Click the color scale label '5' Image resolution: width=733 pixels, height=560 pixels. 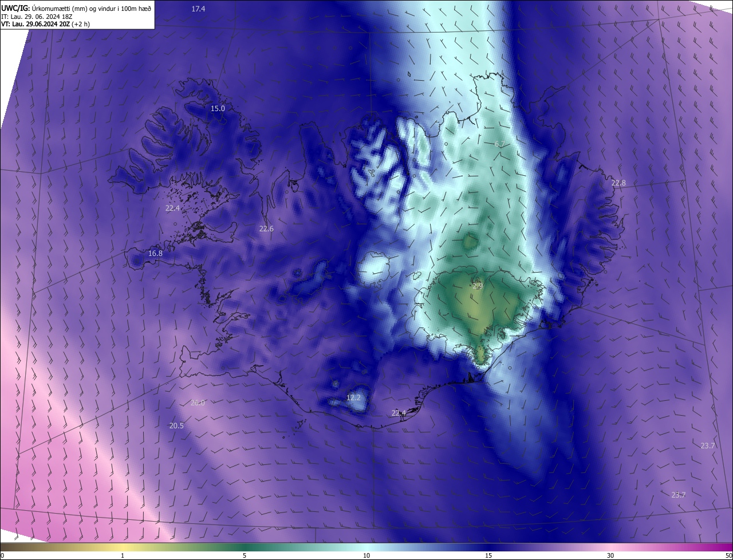point(245,555)
